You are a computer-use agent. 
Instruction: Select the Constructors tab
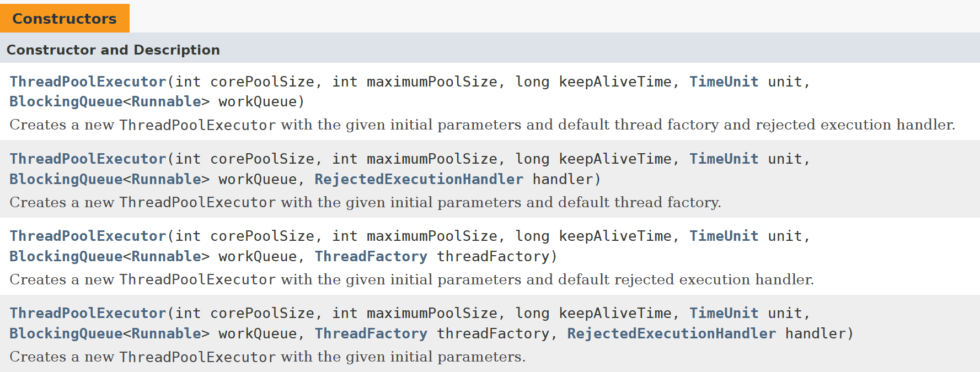coord(65,18)
